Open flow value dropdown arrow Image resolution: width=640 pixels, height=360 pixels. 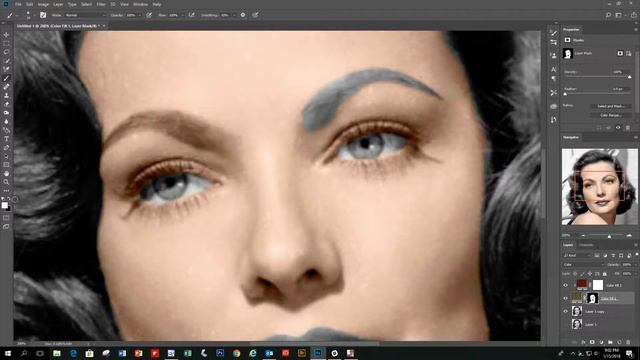(182, 15)
